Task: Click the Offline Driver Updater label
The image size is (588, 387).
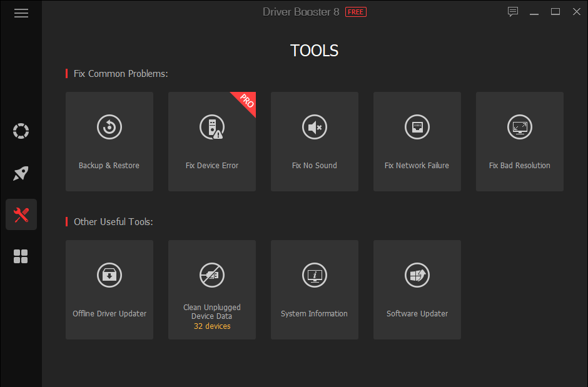Action: coord(109,314)
